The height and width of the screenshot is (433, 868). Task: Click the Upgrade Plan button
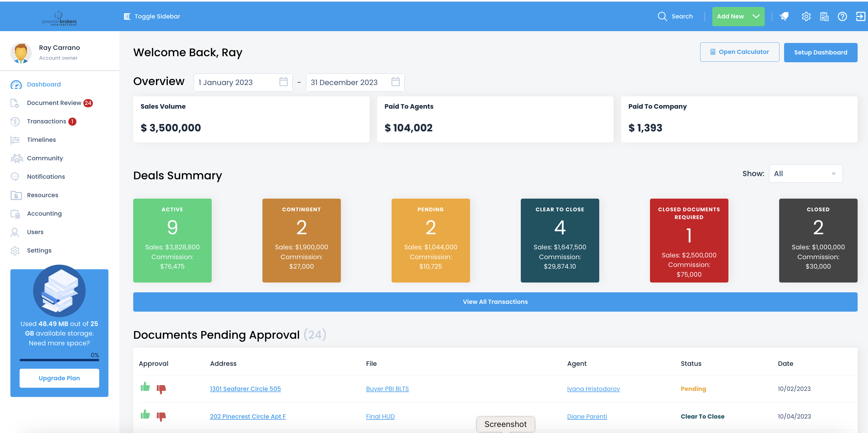point(59,378)
